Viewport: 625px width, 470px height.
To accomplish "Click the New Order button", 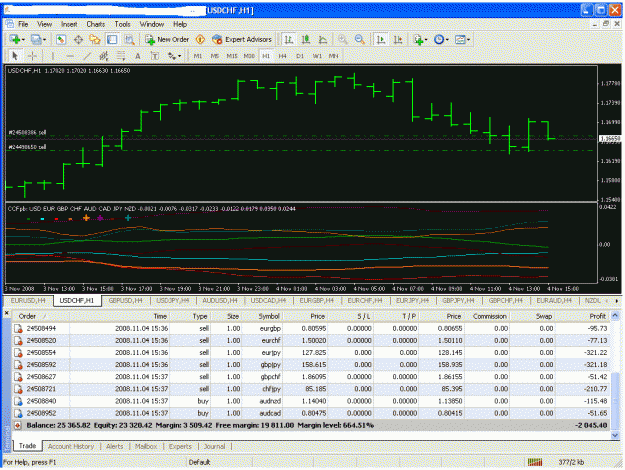I will click(167, 39).
